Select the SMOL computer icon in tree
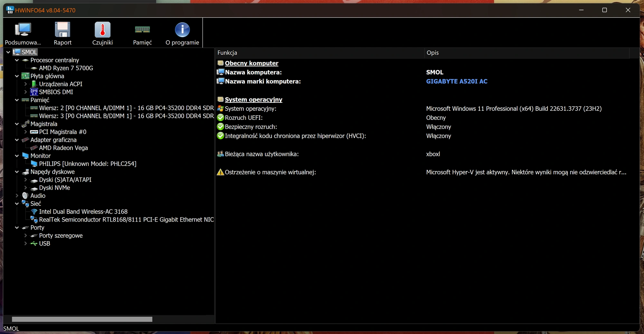The width and height of the screenshot is (644, 334). coord(17,52)
